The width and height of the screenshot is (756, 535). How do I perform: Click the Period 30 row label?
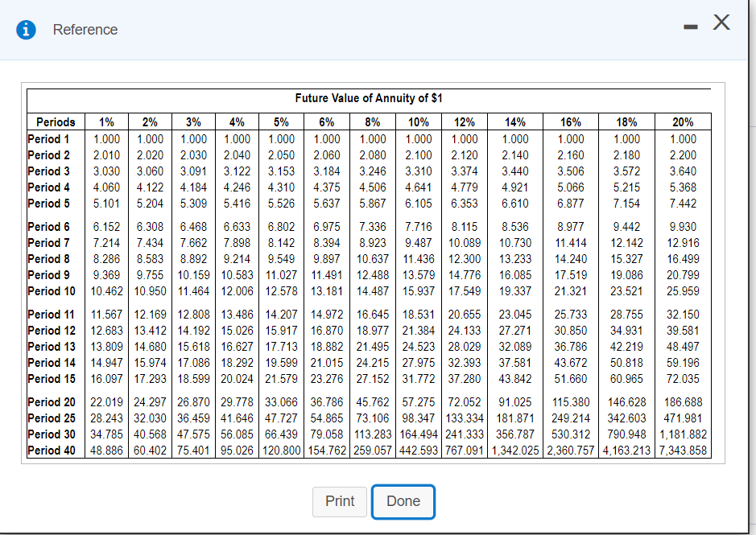coord(52,434)
